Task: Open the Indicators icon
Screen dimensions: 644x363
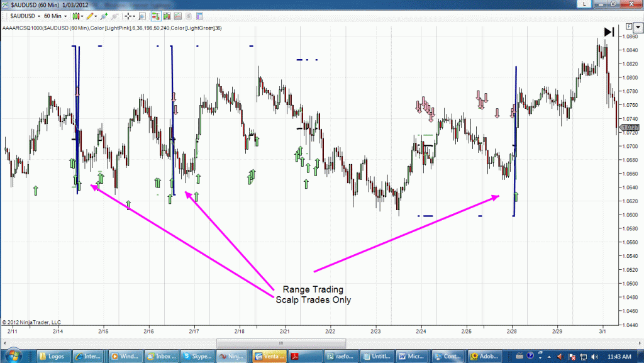Action: tap(177, 16)
